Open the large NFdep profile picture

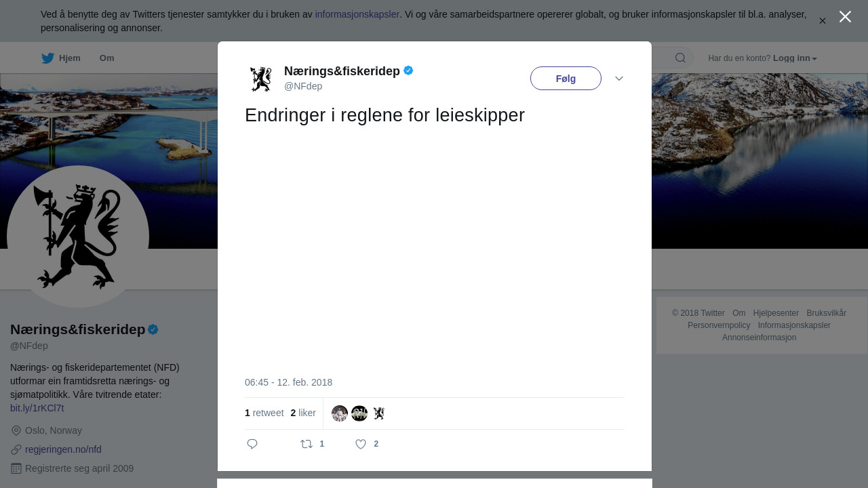(x=78, y=237)
